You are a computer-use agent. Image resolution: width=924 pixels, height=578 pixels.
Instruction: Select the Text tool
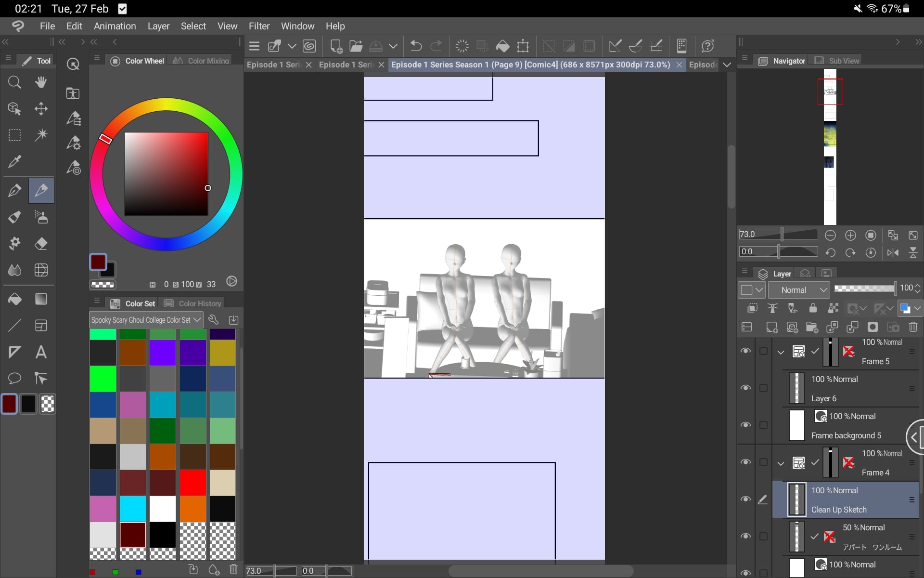(x=41, y=352)
